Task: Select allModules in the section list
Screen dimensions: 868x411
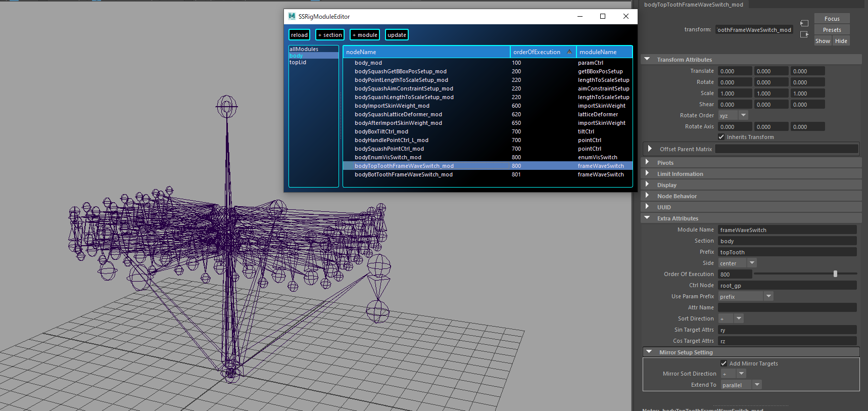Action: (x=313, y=49)
